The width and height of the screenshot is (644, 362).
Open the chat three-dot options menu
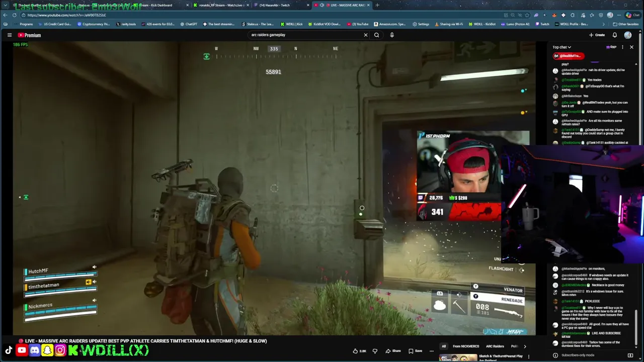pos(622,47)
